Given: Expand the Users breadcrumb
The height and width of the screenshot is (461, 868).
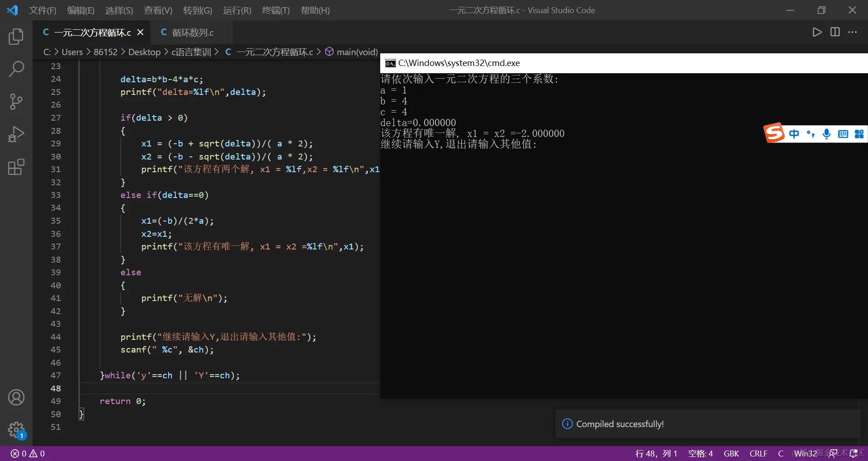Looking at the screenshot, I should pyautogui.click(x=72, y=52).
